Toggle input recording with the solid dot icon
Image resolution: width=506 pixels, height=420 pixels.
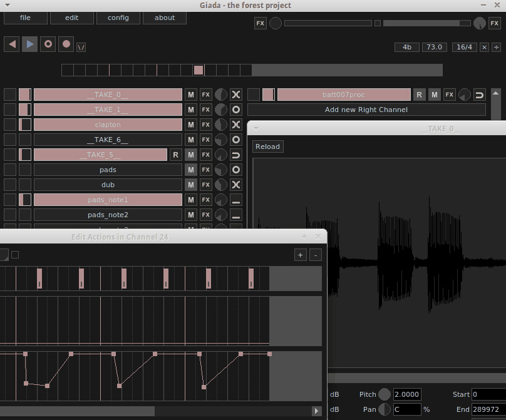coord(66,44)
